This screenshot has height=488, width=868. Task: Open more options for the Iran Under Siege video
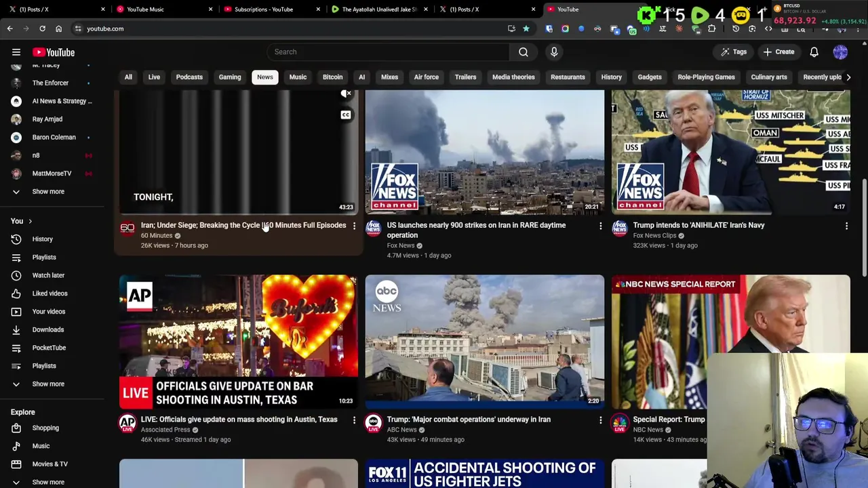(x=354, y=226)
